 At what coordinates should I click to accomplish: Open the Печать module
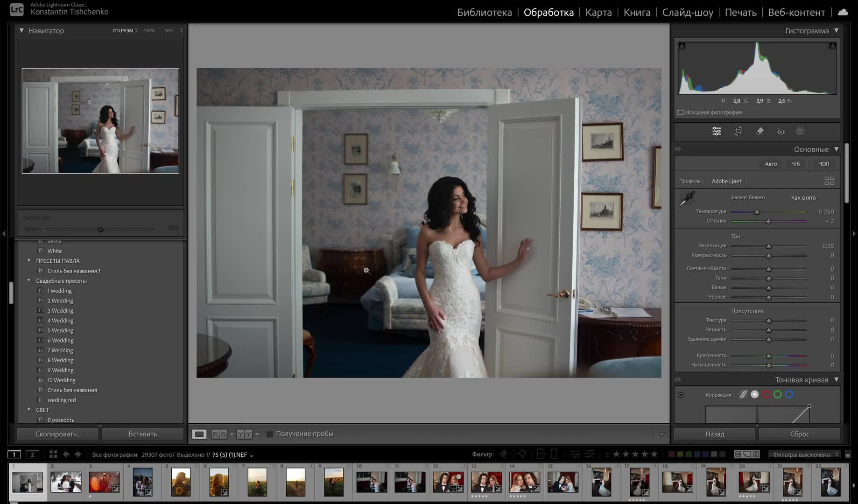click(740, 13)
